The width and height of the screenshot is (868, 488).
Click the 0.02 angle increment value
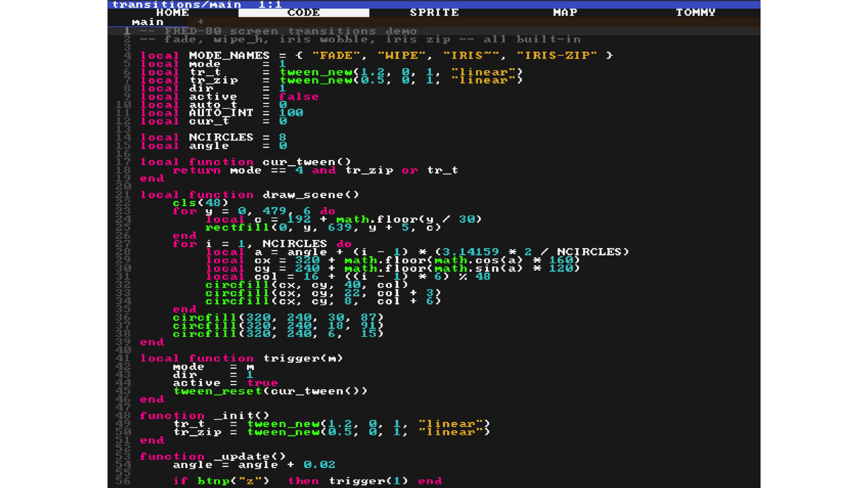click(319, 465)
